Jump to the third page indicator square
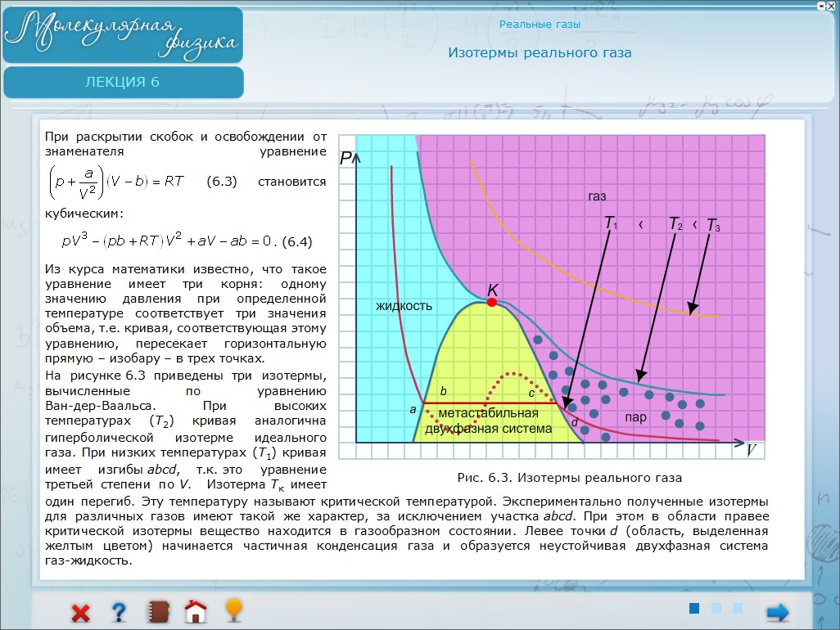840x630 pixels. click(x=738, y=608)
